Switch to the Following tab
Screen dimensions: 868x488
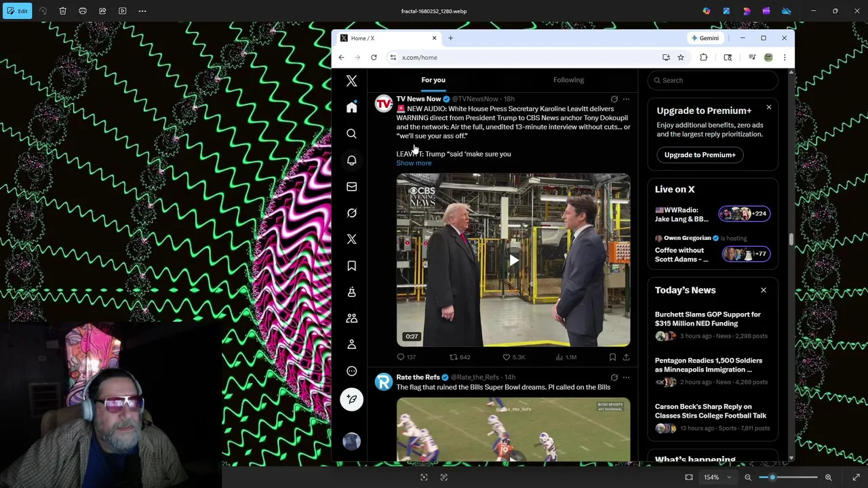click(x=568, y=80)
